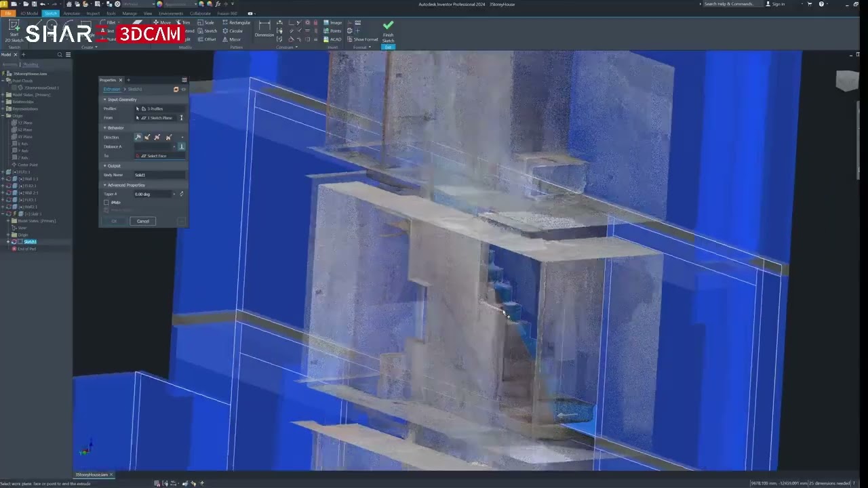Click the appearance color wheel icon
Image resolution: width=868 pixels, height=488 pixels.
(x=159, y=4)
